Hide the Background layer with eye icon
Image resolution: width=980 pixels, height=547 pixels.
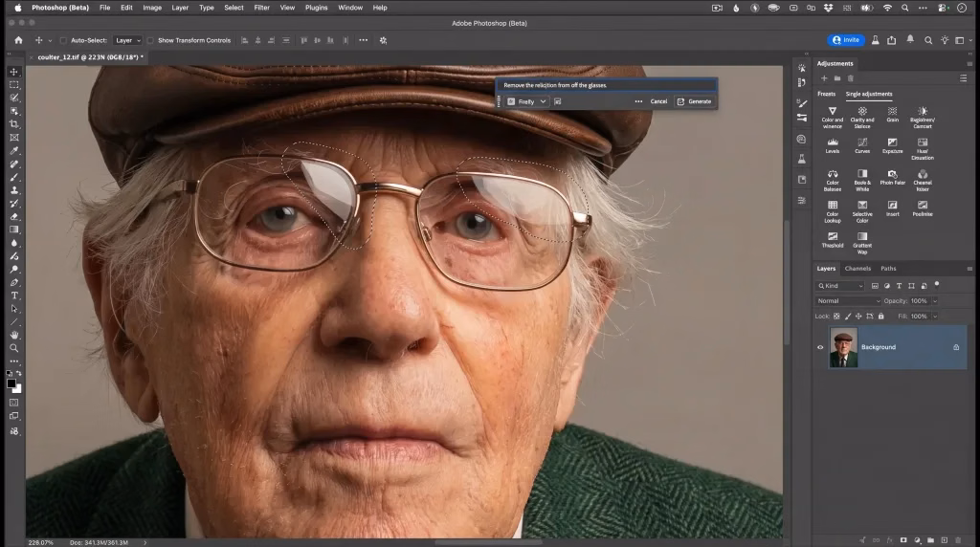820,347
